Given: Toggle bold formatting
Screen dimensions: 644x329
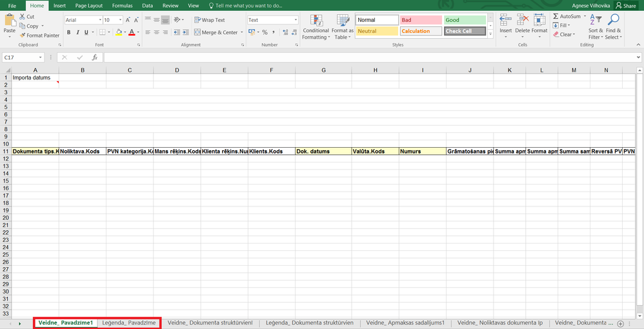Looking at the screenshot, I should pos(68,32).
